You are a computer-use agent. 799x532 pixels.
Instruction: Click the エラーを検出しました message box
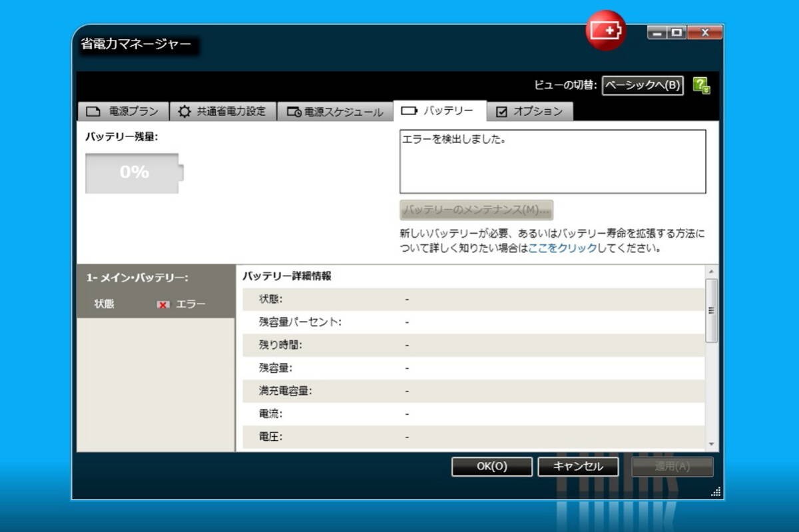[553, 162]
